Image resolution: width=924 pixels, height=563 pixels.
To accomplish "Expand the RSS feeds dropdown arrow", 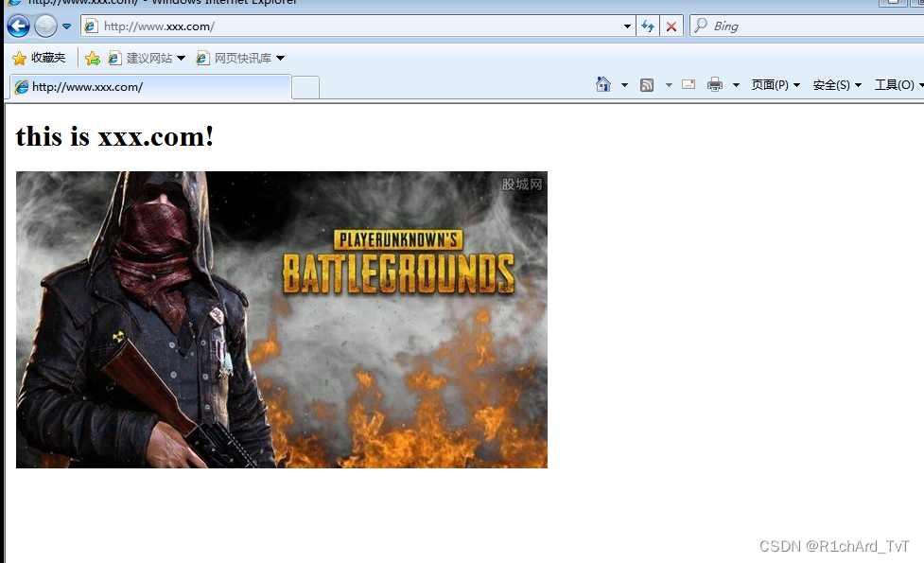I will pyautogui.click(x=669, y=85).
